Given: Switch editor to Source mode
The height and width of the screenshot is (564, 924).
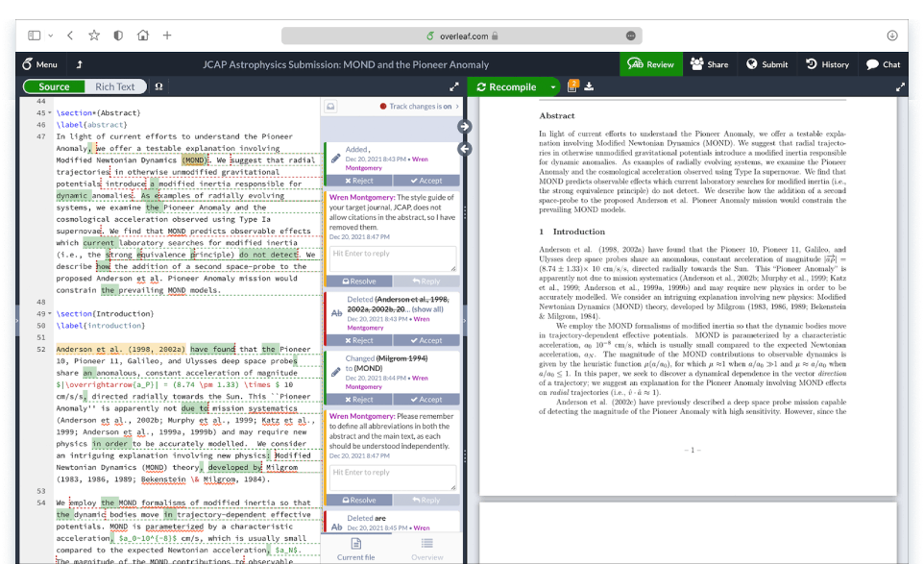Looking at the screenshot, I should coord(54,86).
